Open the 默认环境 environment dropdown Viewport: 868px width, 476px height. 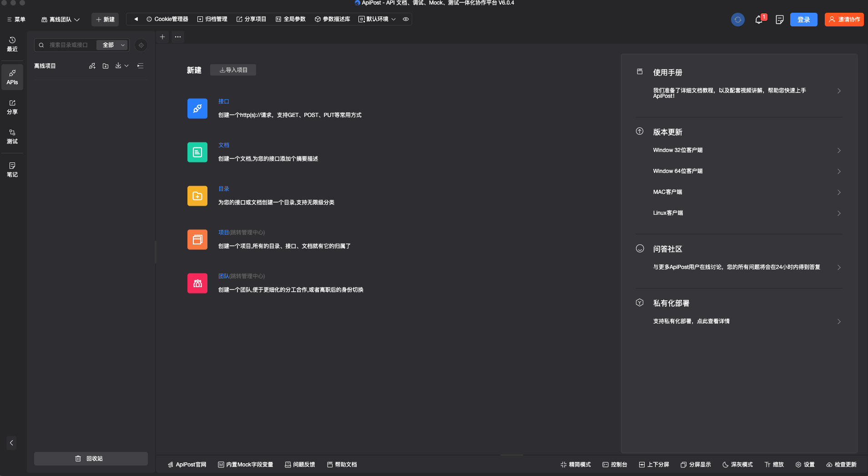tap(377, 19)
